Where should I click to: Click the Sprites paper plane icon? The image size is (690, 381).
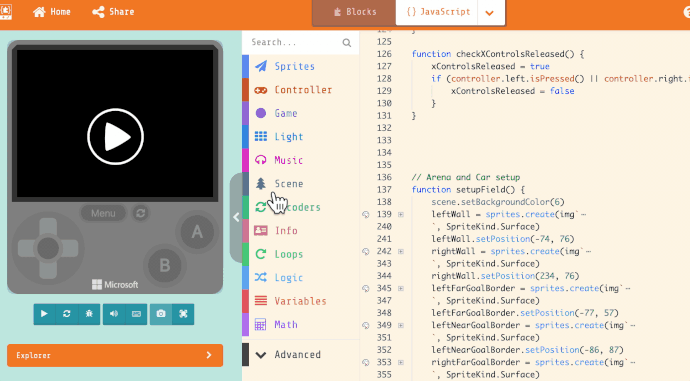coord(261,66)
